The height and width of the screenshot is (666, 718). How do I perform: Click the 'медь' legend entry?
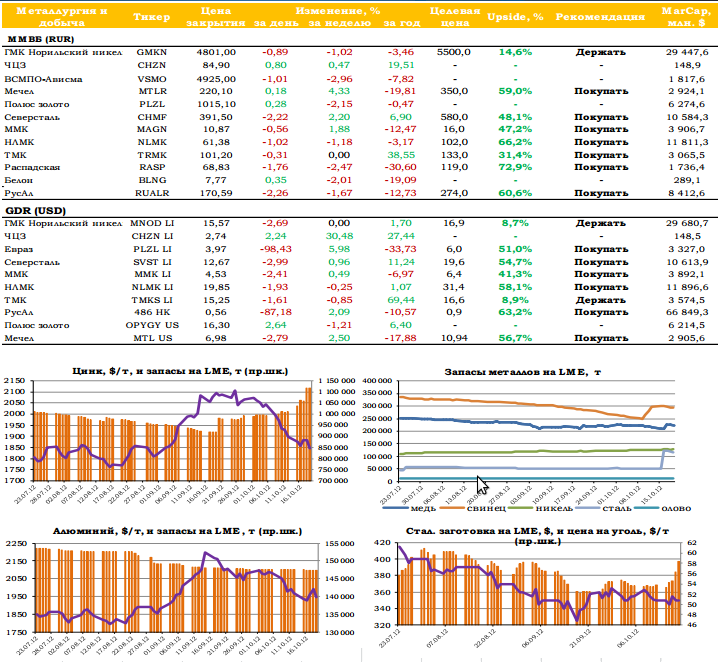tap(409, 508)
